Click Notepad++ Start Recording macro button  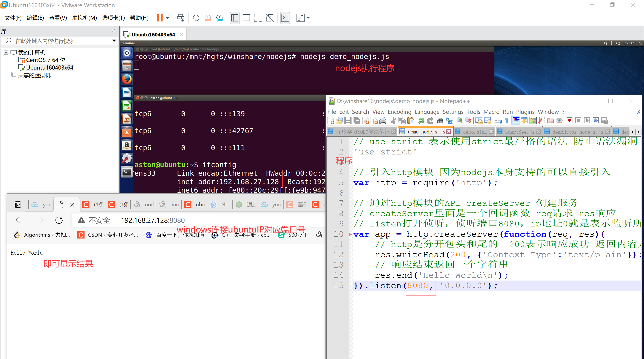pos(569,121)
